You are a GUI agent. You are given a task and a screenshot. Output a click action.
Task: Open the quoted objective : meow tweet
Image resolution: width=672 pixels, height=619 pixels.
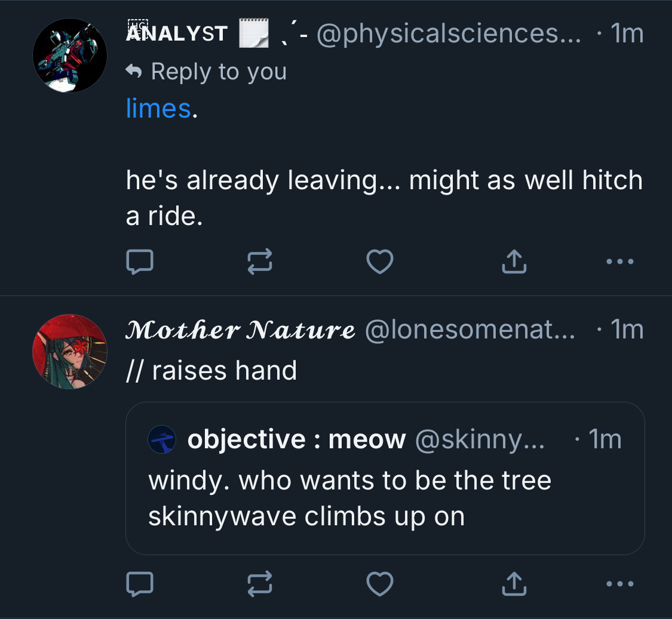click(x=385, y=498)
